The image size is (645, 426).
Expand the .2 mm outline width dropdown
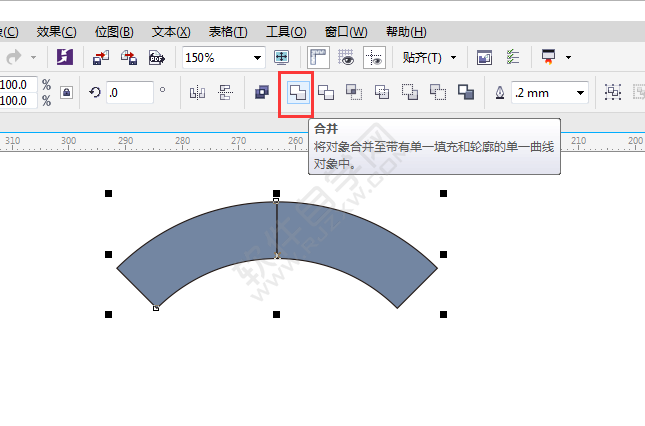[580, 92]
